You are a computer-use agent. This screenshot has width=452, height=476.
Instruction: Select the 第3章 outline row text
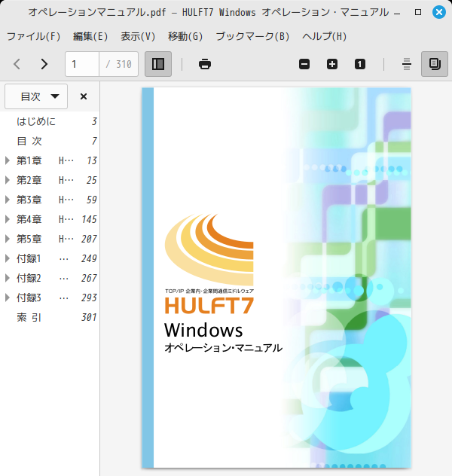point(45,200)
